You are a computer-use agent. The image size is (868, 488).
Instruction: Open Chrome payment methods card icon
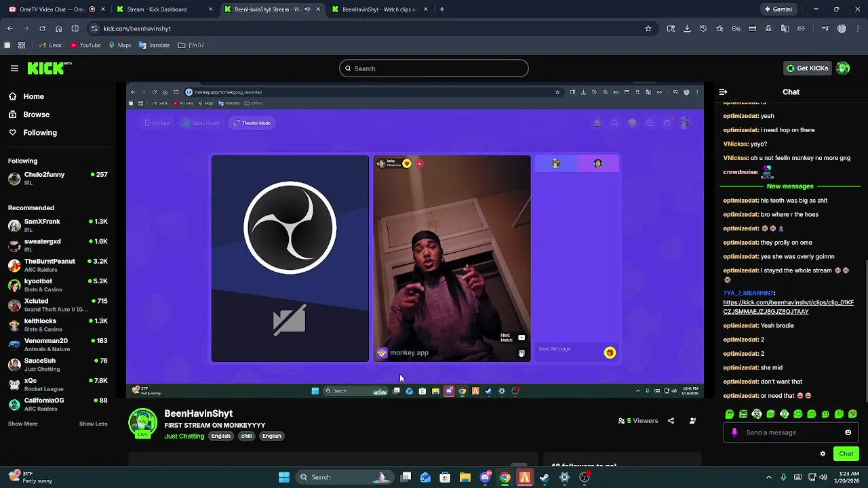[752, 28]
